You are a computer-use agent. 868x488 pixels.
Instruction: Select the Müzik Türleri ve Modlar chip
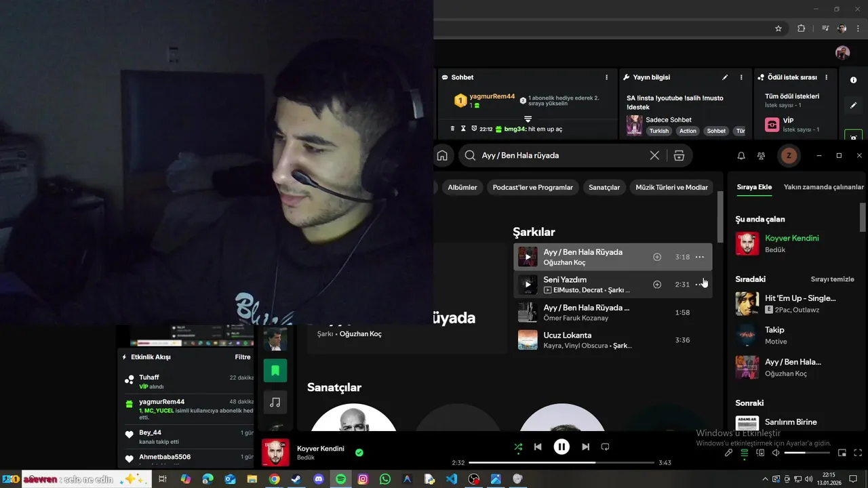(671, 188)
